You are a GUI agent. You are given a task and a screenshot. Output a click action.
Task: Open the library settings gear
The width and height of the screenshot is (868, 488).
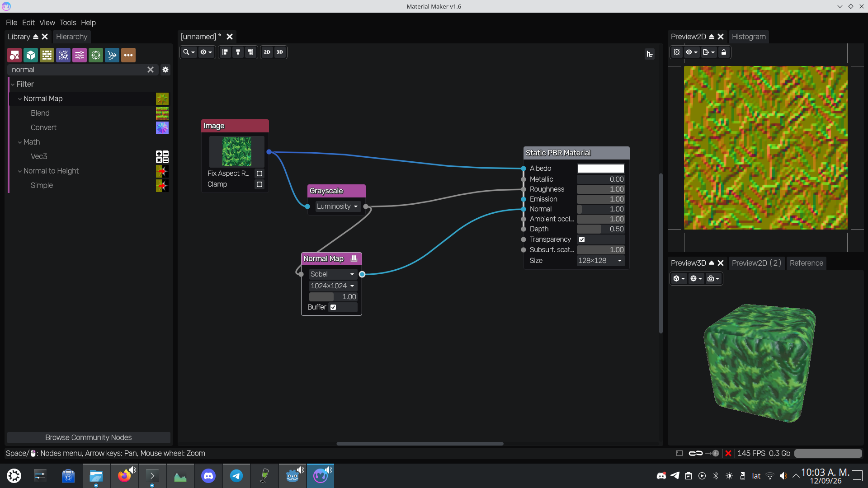165,70
